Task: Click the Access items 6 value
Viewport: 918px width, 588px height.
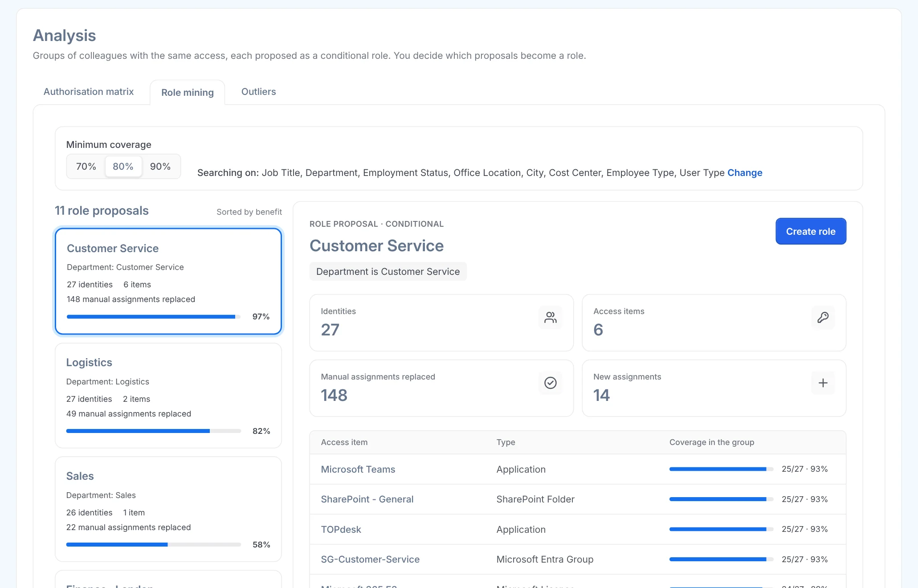Action: click(598, 330)
